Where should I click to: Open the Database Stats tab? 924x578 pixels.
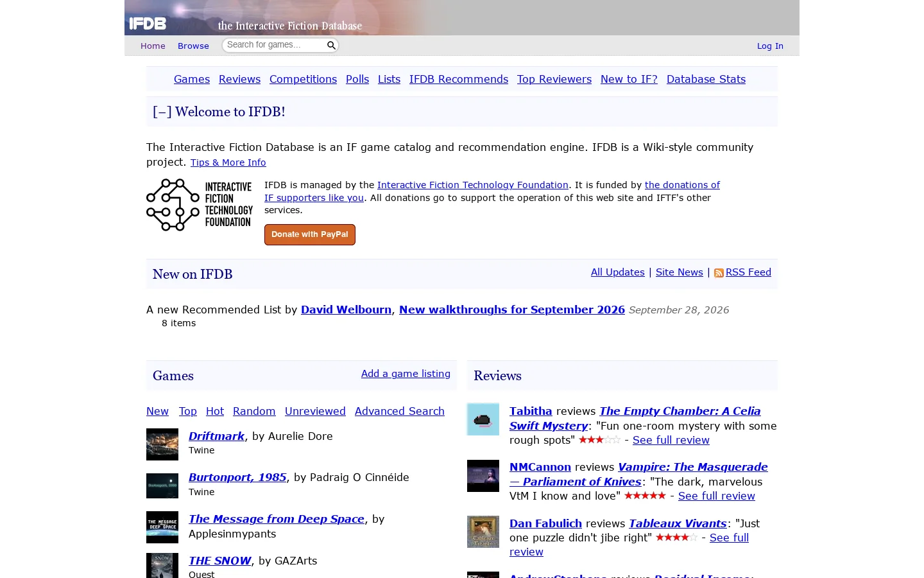pyautogui.click(x=706, y=79)
